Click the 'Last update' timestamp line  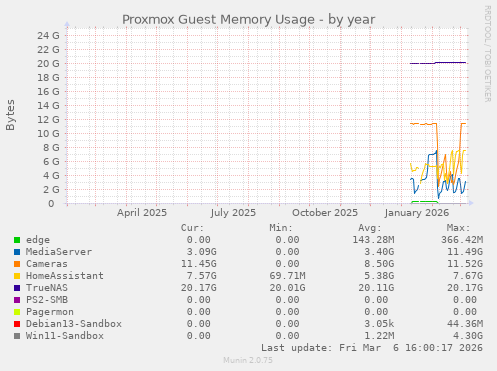(372, 348)
